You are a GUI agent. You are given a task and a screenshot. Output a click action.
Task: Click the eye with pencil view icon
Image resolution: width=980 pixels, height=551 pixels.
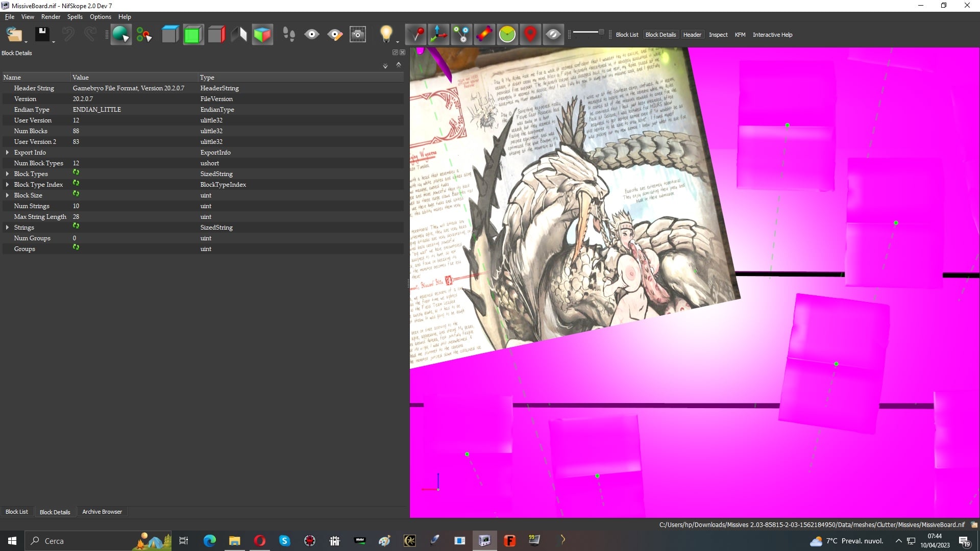click(335, 35)
